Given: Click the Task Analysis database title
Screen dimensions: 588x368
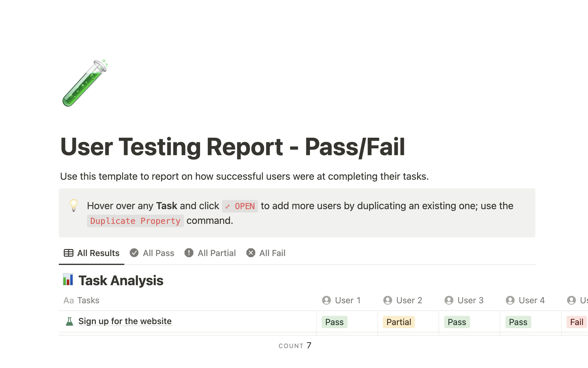Looking at the screenshot, I should point(121,281).
